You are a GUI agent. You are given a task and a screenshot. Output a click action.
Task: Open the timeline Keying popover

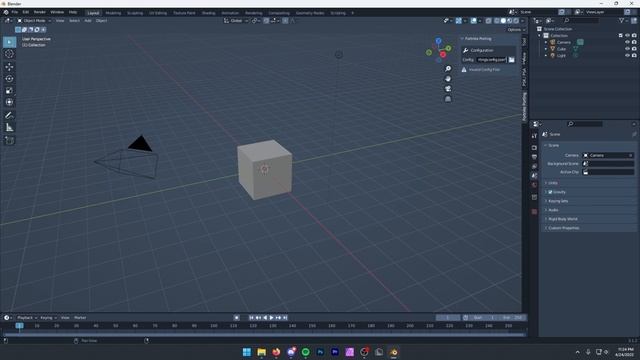click(x=48, y=318)
